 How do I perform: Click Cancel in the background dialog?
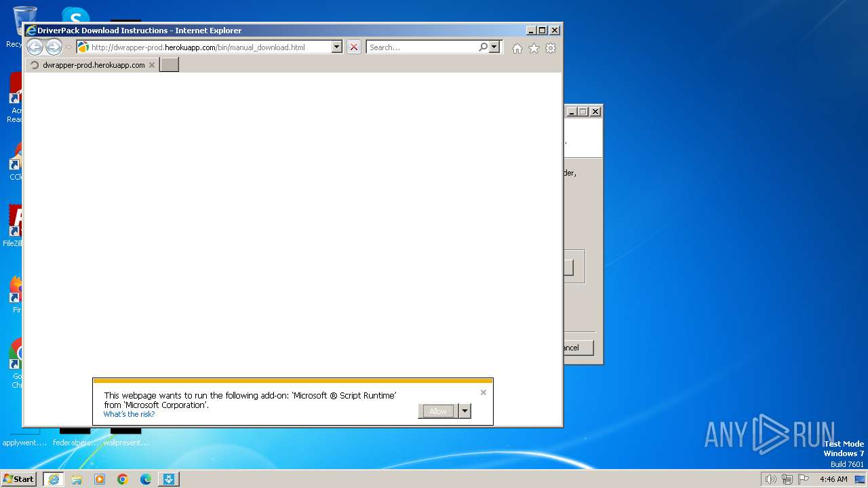(578, 348)
